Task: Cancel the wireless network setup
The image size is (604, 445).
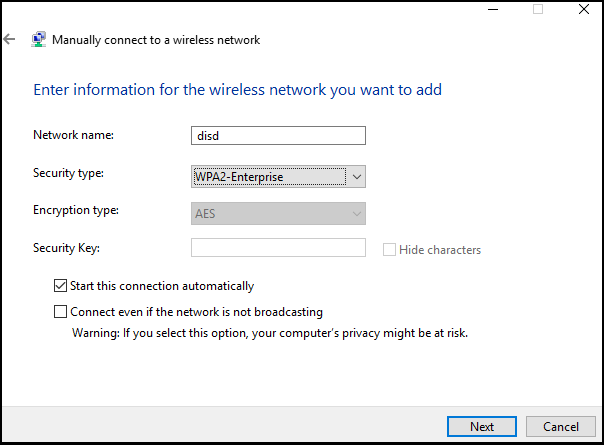Action: pyautogui.click(x=560, y=427)
